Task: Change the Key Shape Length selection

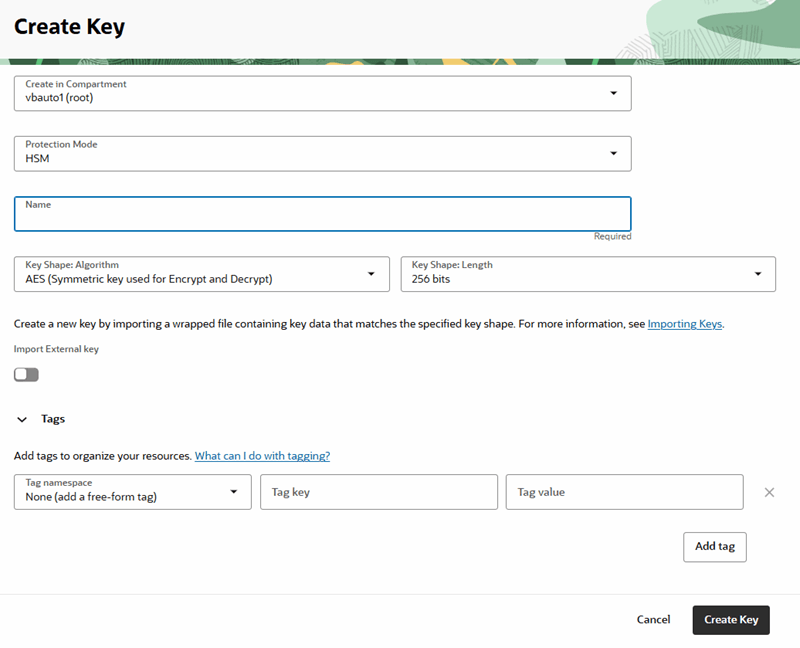Action: click(589, 273)
